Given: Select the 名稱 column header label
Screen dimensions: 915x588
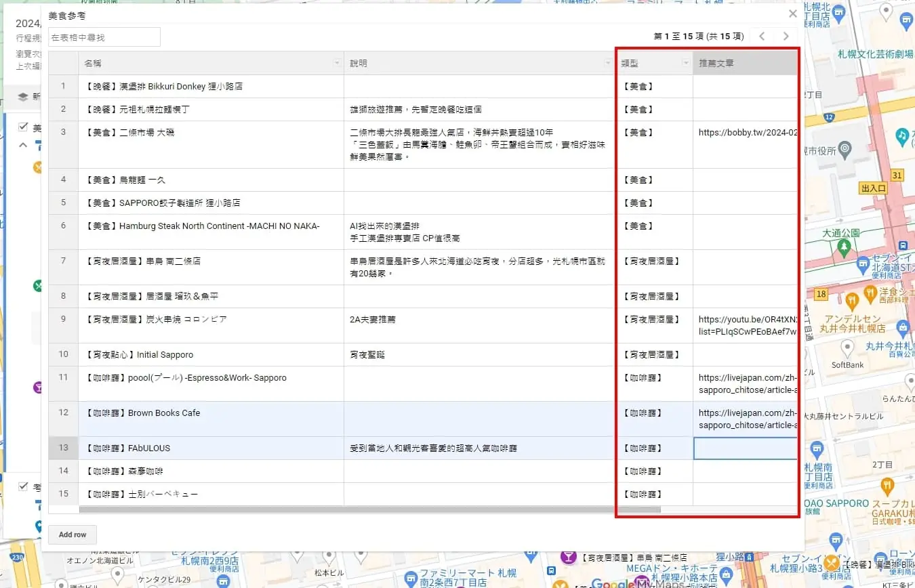Looking at the screenshot, I should point(93,63).
